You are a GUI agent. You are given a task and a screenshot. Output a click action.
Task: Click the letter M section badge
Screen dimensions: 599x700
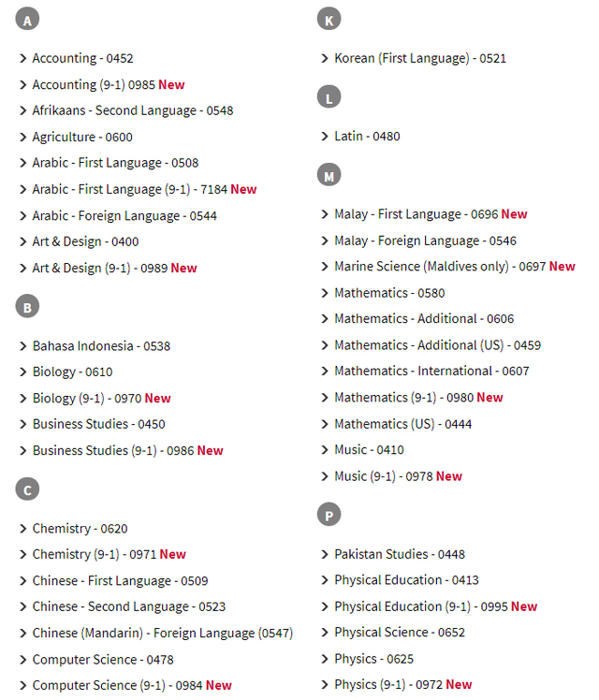[329, 175]
